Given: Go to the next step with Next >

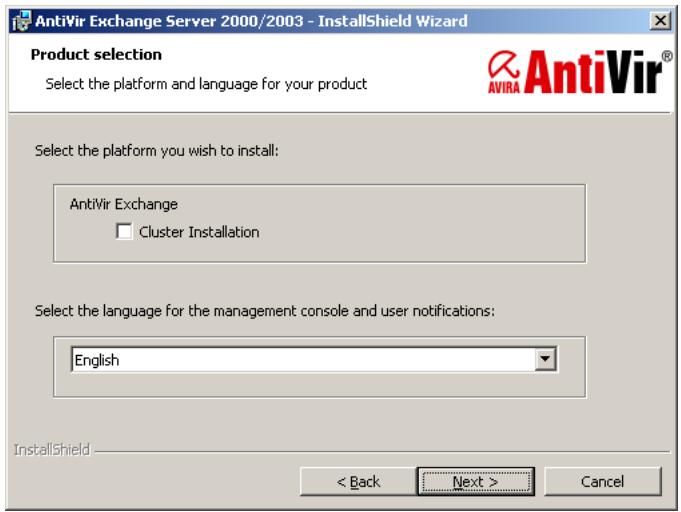Looking at the screenshot, I should click(x=476, y=481).
